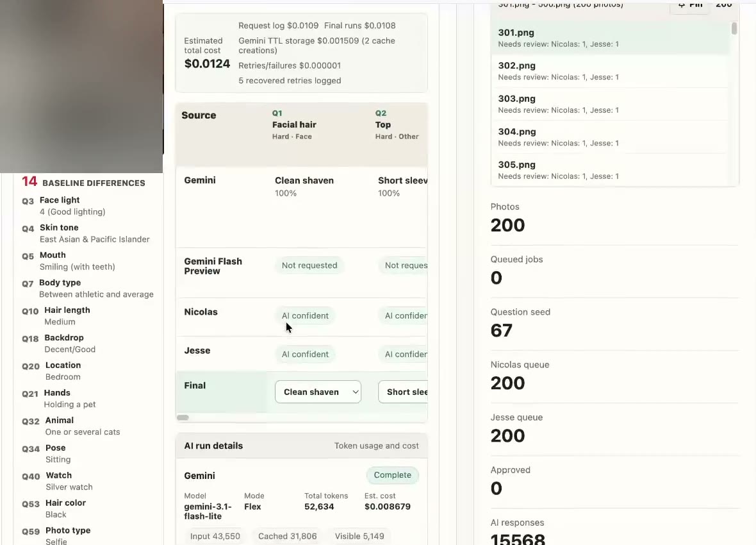756x545 pixels.
Task: Click the answers table horizontal scrollbar thumb
Action: tap(183, 417)
